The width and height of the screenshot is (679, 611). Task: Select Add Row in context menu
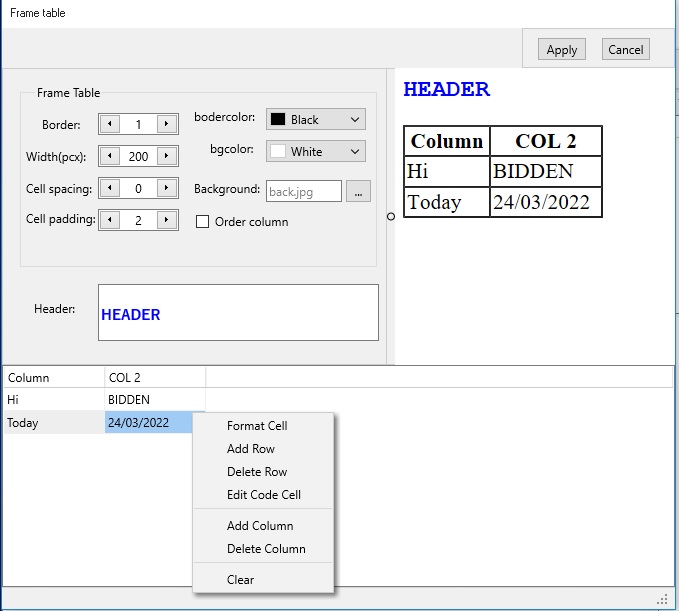(x=251, y=449)
